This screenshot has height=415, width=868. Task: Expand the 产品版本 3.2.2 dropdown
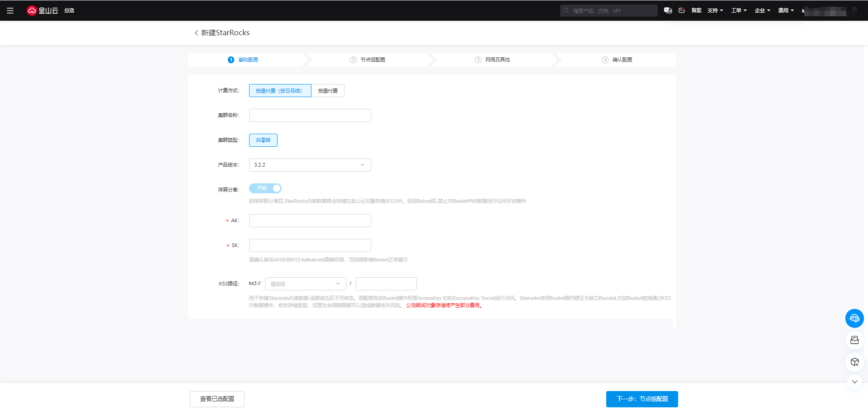click(x=310, y=165)
